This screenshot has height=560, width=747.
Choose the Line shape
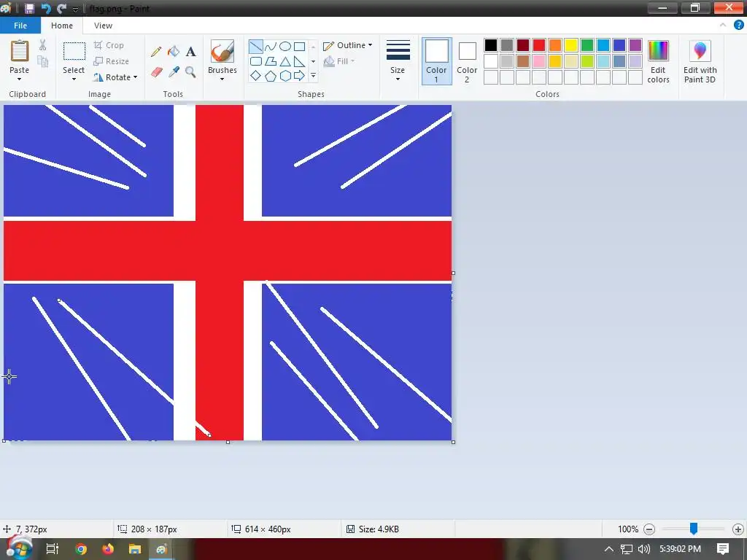(255, 46)
